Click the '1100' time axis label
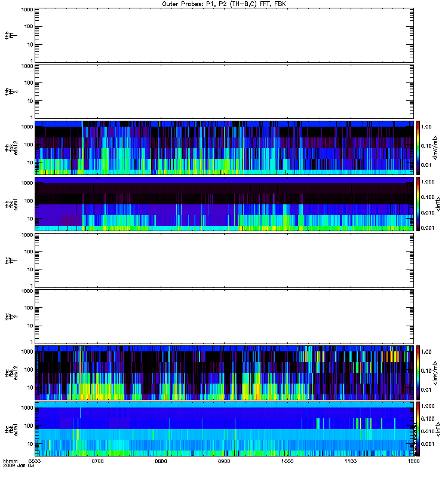 point(351,461)
